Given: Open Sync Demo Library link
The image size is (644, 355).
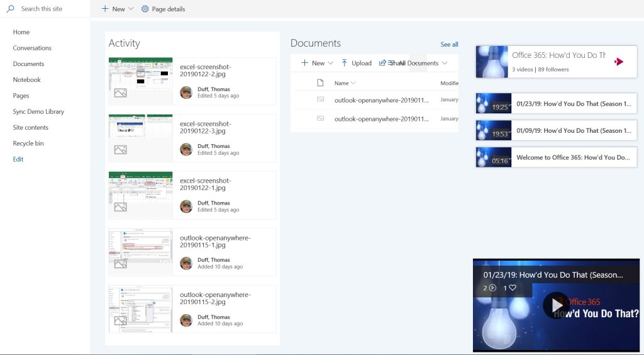Looking at the screenshot, I should point(38,111).
